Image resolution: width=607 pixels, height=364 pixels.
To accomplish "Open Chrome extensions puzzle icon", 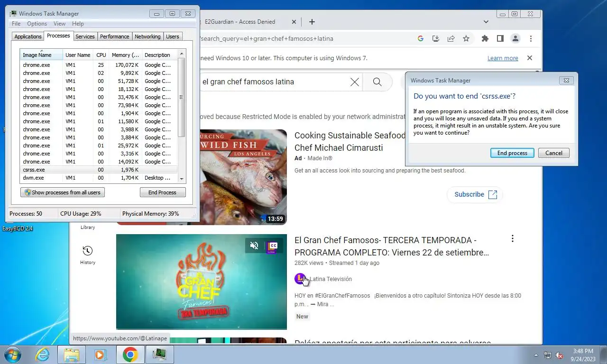I will [x=485, y=39].
